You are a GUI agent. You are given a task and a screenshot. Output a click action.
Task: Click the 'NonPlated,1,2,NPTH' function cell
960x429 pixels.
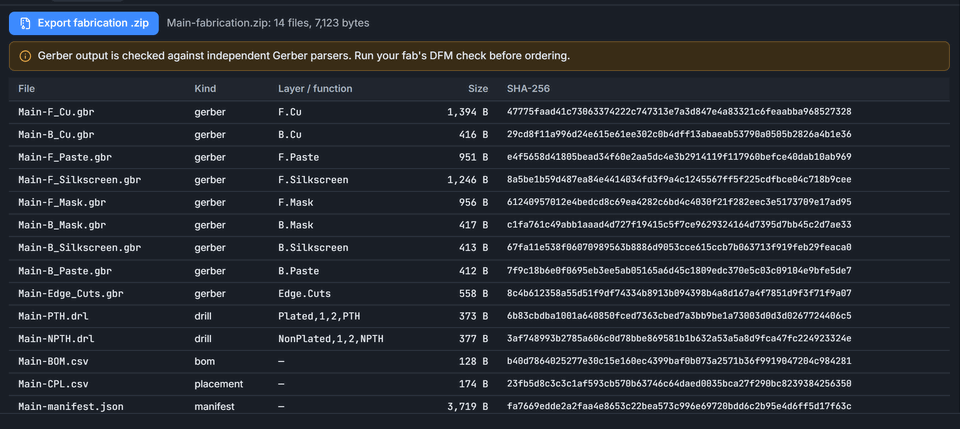coord(331,339)
